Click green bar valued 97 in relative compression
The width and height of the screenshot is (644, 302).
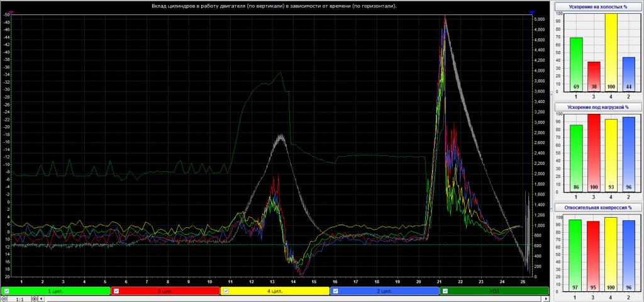pyautogui.click(x=575, y=255)
